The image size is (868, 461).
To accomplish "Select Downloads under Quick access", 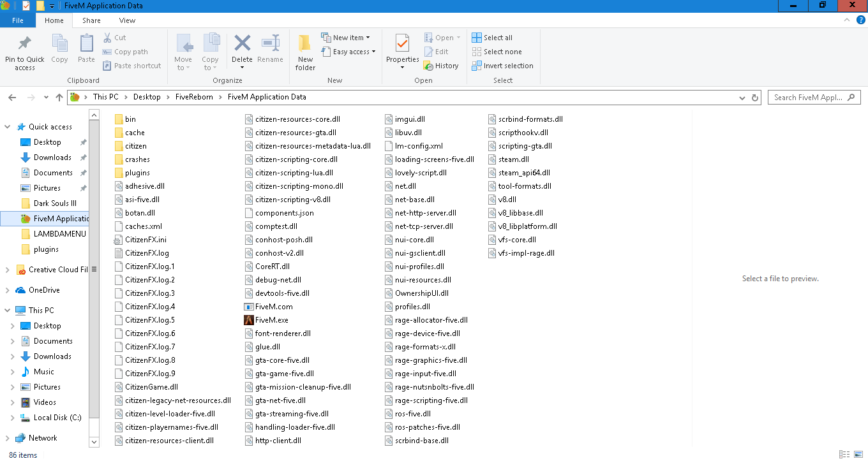I will pos(52,157).
